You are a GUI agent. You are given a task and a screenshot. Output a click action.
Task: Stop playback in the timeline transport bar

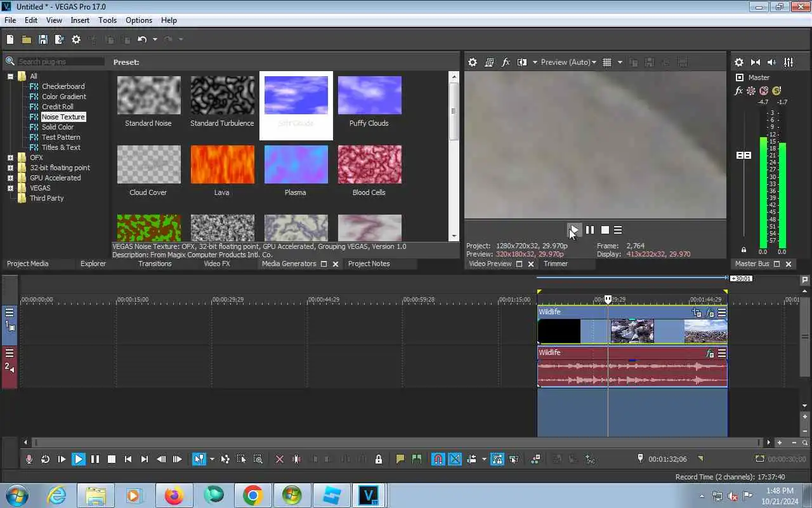coord(112,459)
